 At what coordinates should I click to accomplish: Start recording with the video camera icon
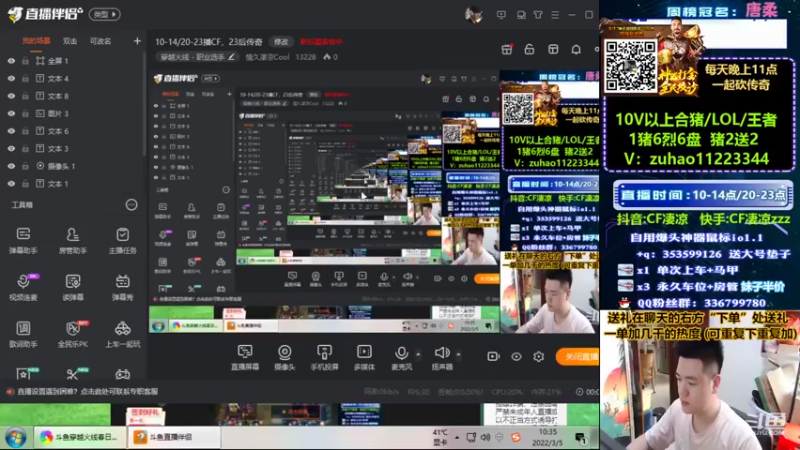tap(493, 356)
